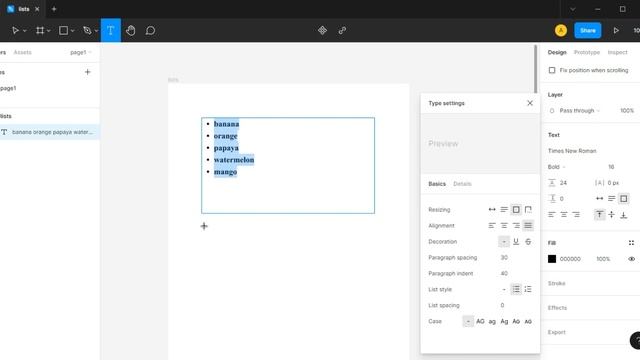Open shape tools dropdown arrow

[72, 31]
